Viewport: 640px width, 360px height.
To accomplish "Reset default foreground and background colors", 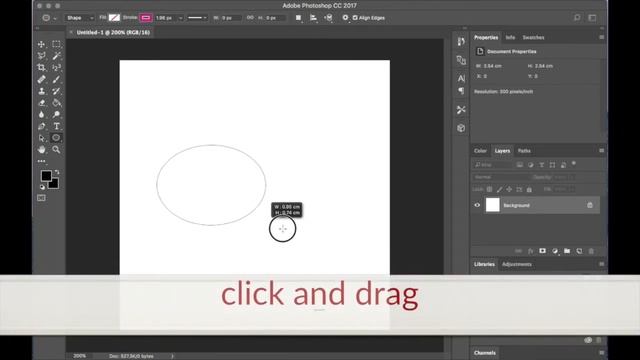I will coord(42,187).
